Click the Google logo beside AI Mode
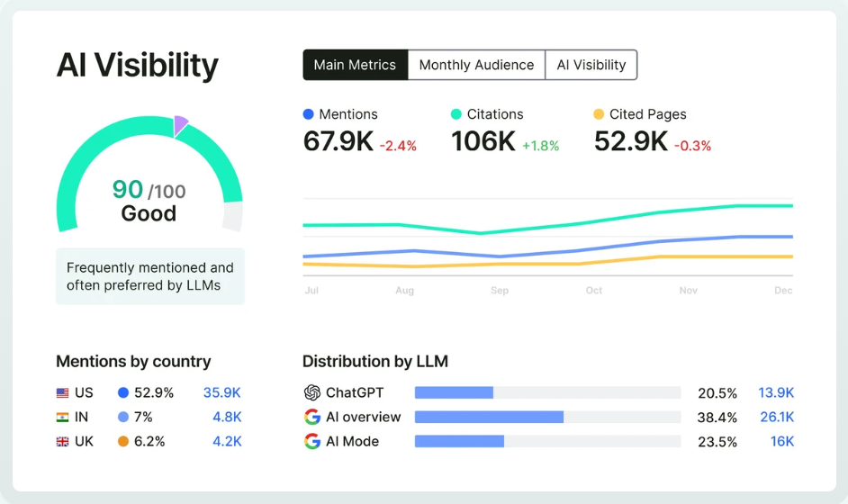Image resolution: width=848 pixels, height=504 pixels. [x=312, y=441]
